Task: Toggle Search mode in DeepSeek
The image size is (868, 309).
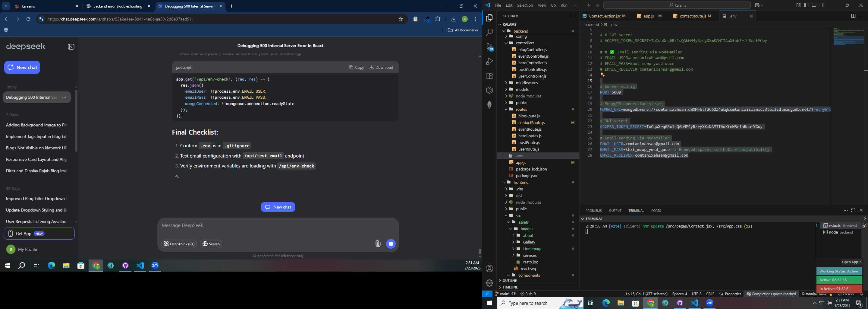Action: (211, 244)
